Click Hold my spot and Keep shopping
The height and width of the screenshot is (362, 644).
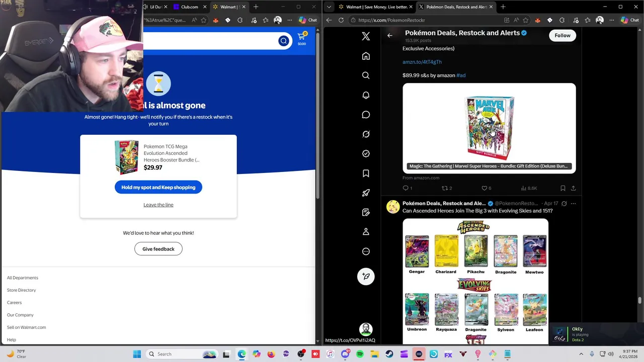click(x=158, y=187)
